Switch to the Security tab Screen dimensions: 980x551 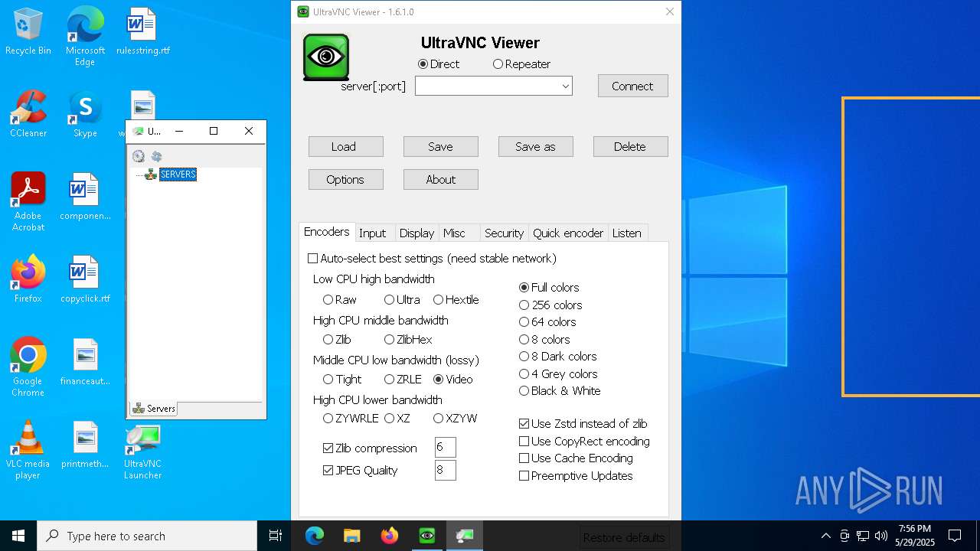pyautogui.click(x=504, y=233)
